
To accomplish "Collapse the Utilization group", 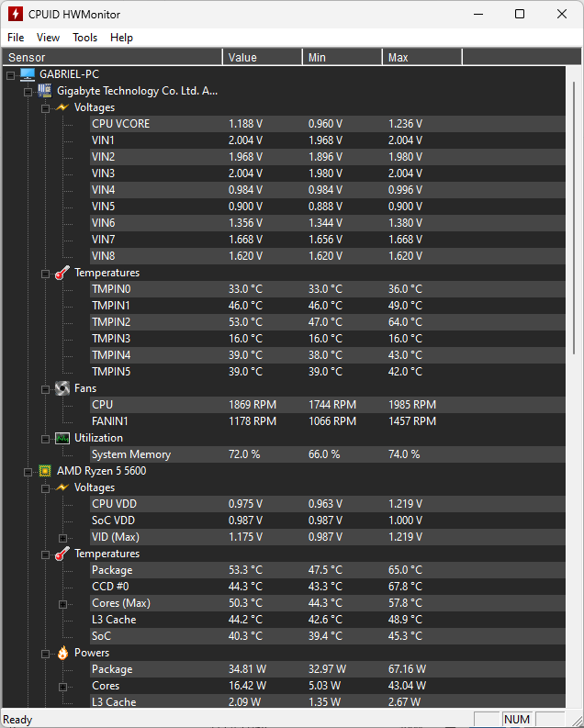I will [x=45, y=439].
